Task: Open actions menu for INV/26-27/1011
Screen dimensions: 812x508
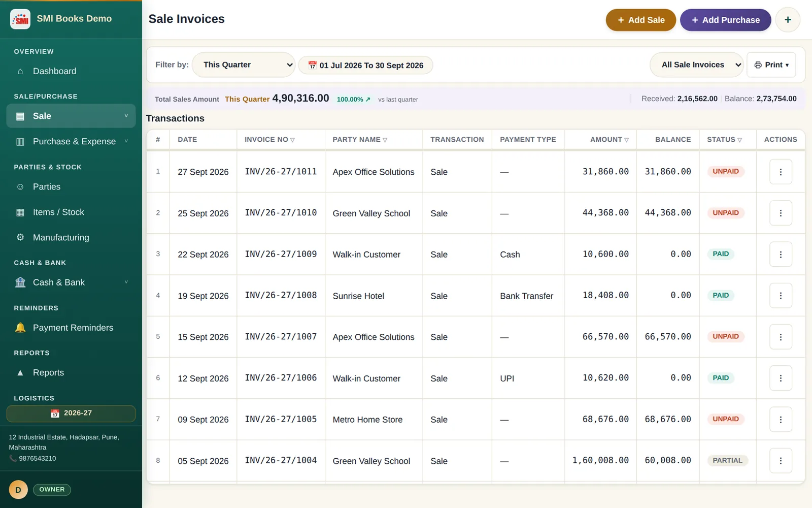Action: pos(781,172)
